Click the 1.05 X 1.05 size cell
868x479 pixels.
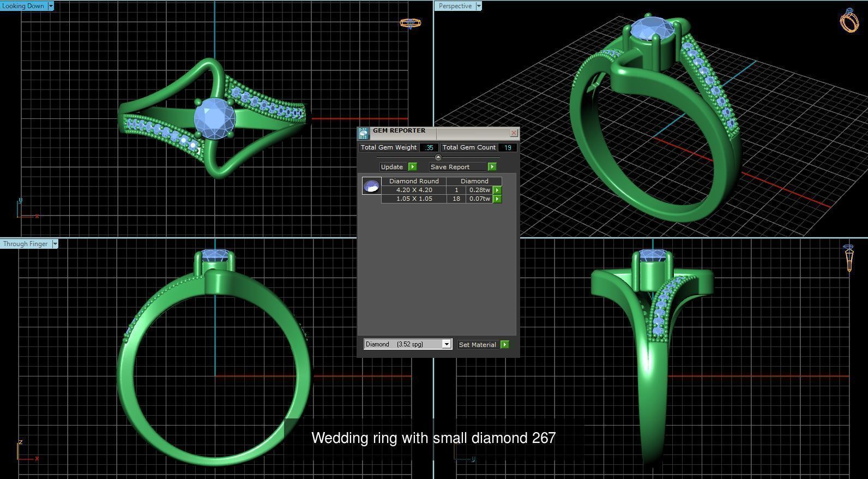(414, 199)
